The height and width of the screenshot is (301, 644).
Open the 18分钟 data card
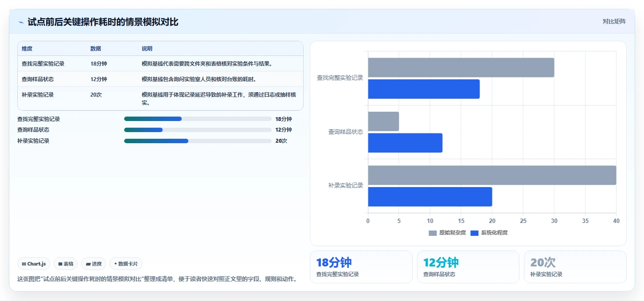pos(361,267)
